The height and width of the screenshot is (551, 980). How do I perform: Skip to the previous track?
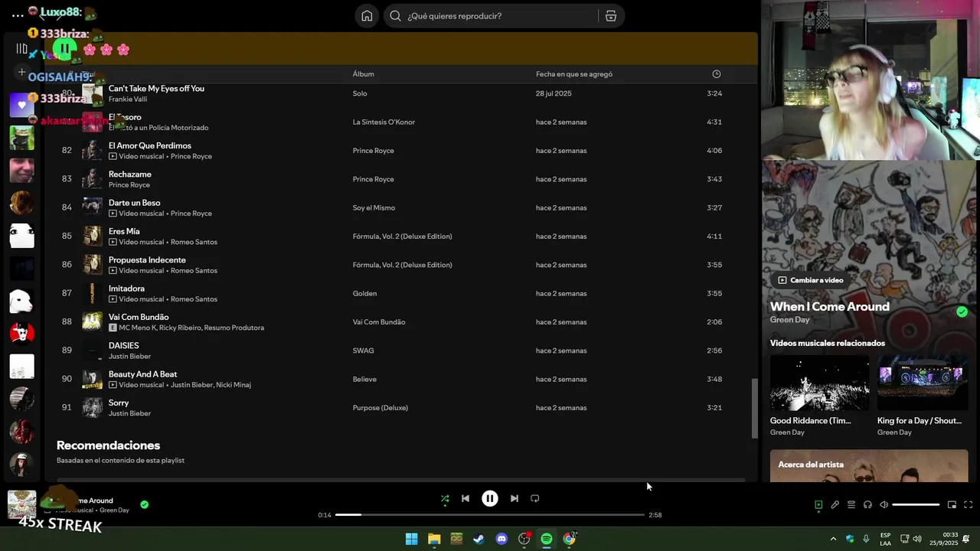(465, 498)
